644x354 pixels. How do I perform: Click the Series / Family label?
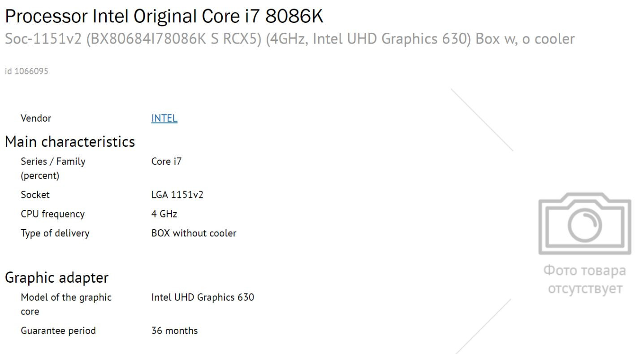point(53,169)
